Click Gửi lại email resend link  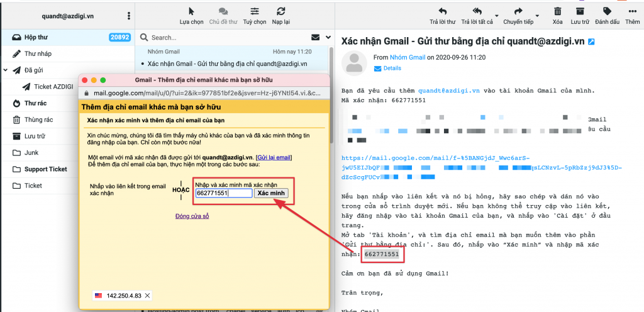(x=274, y=157)
